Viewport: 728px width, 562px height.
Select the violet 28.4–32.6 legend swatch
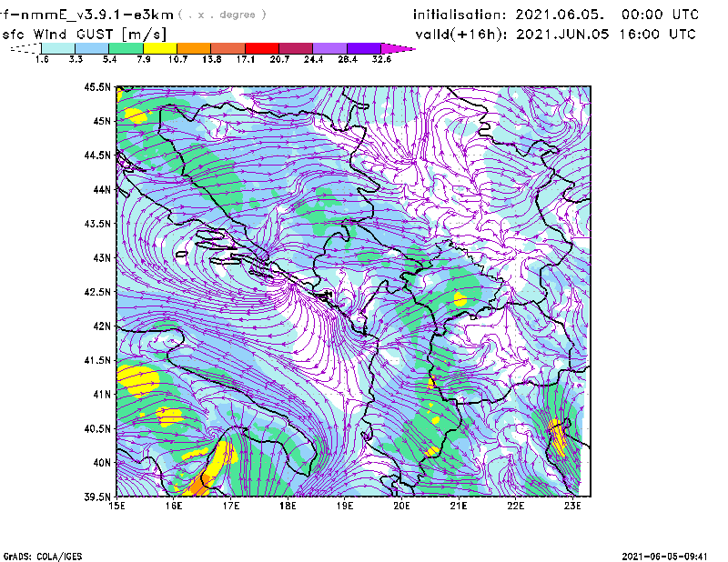363,48
